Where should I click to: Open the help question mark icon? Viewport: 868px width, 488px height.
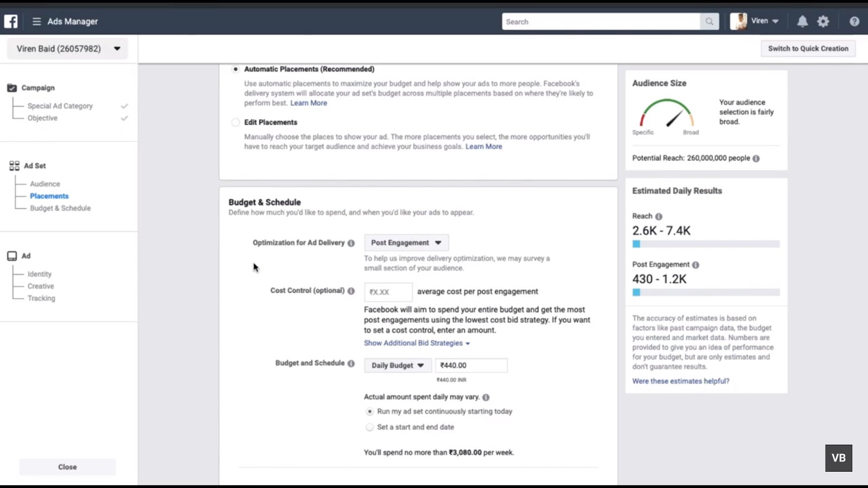pos(854,22)
